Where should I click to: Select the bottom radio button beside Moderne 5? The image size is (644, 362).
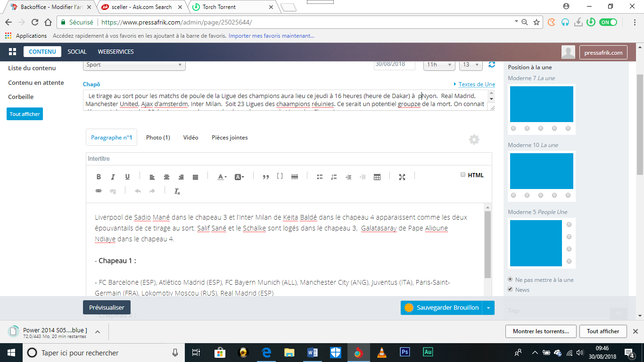coord(569,261)
